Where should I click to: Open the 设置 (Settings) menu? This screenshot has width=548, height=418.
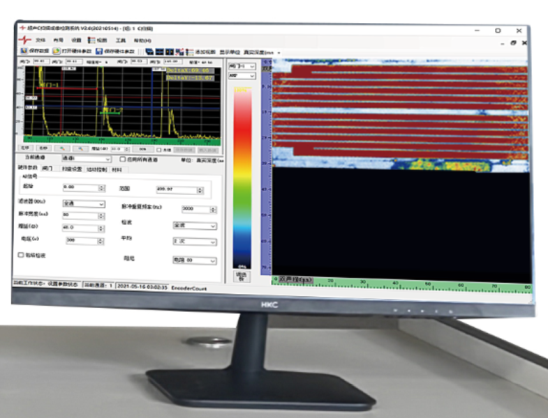point(76,40)
